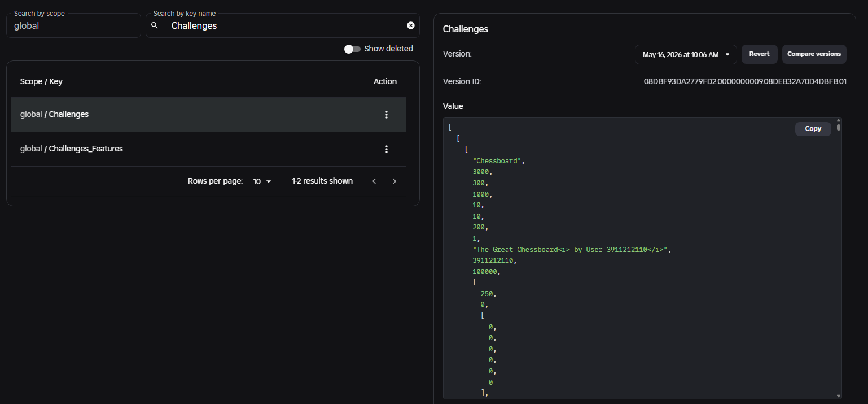Open action menu for global / Challenges
The width and height of the screenshot is (868, 404).
pyautogui.click(x=387, y=115)
